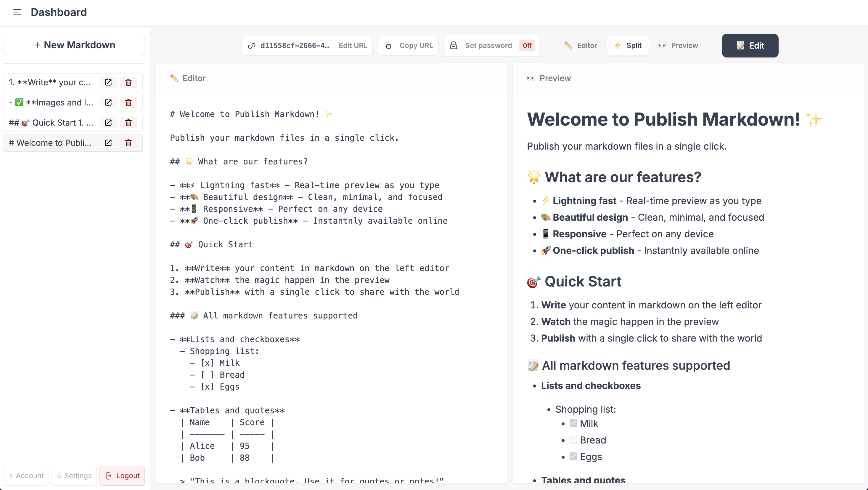Select the Split view tab
868x490 pixels.
pyautogui.click(x=627, y=46)
